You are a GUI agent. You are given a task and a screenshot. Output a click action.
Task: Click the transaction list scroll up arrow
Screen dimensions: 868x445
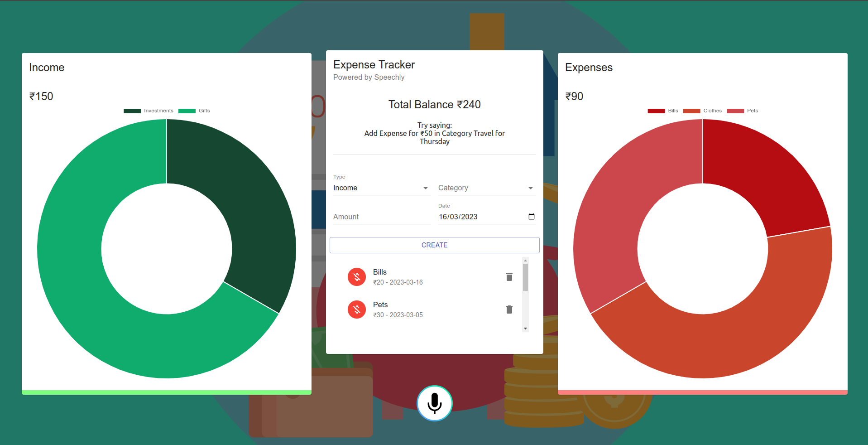pyautogui.click(x=525, y=261)
